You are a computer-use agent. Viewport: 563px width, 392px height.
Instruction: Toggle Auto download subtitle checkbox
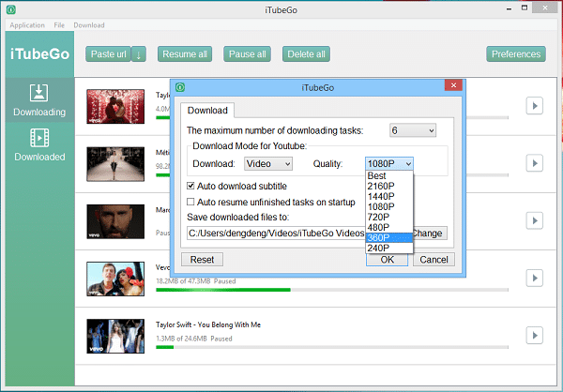coord(190,186)
